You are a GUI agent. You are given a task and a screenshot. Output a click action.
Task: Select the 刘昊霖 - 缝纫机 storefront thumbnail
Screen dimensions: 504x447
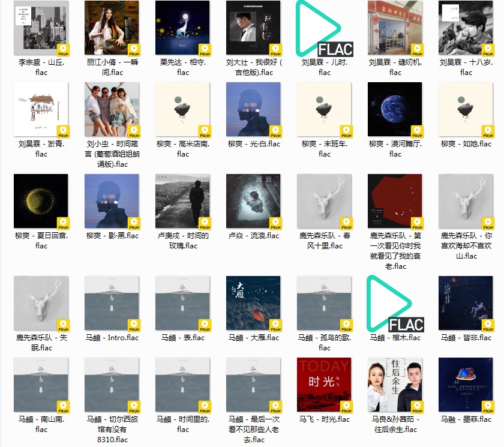[x=395, y=28]
